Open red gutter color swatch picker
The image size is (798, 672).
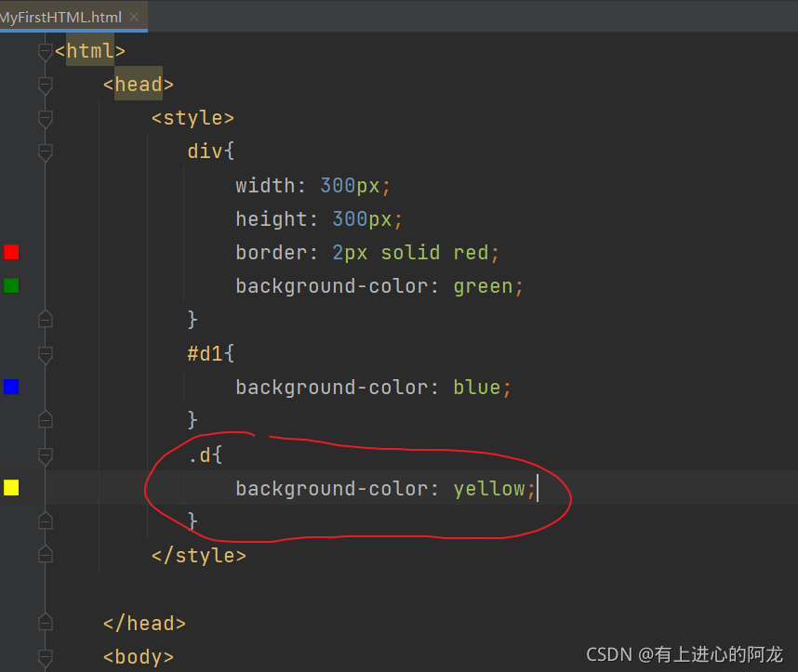(11, 252)
